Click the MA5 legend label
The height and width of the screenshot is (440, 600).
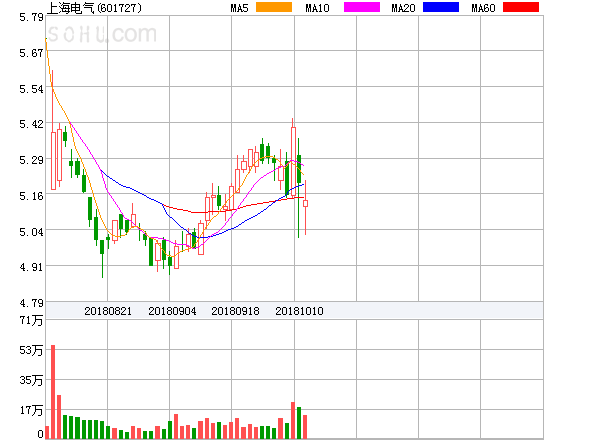click(239, 8)
